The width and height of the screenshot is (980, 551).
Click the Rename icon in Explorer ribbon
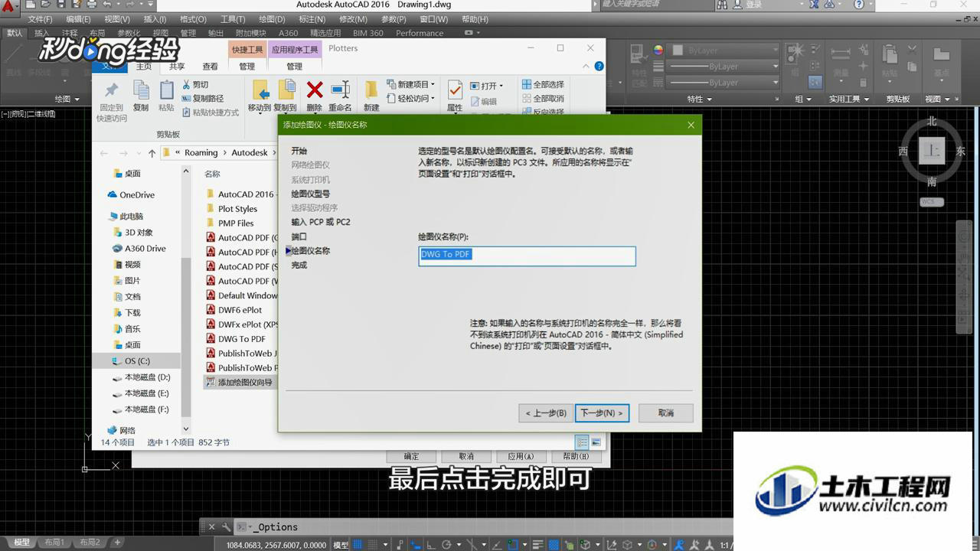tap(340, 90)
